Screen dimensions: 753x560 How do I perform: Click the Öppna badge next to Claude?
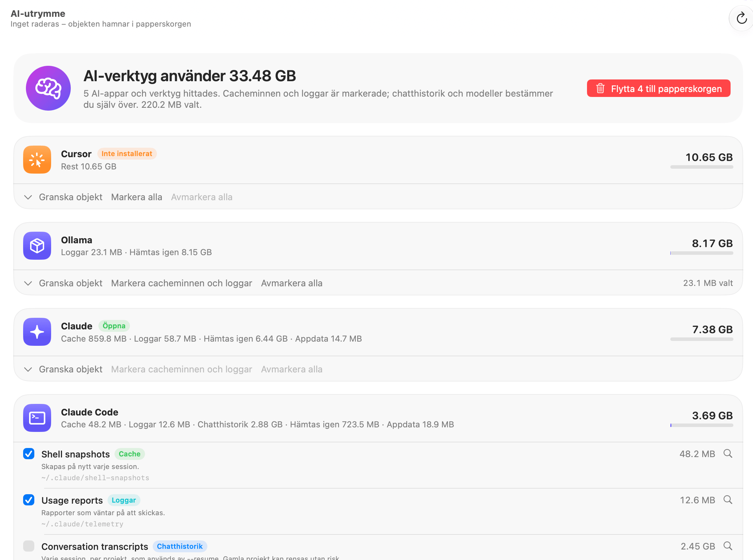pyautogui.click(x=114, y=326)
